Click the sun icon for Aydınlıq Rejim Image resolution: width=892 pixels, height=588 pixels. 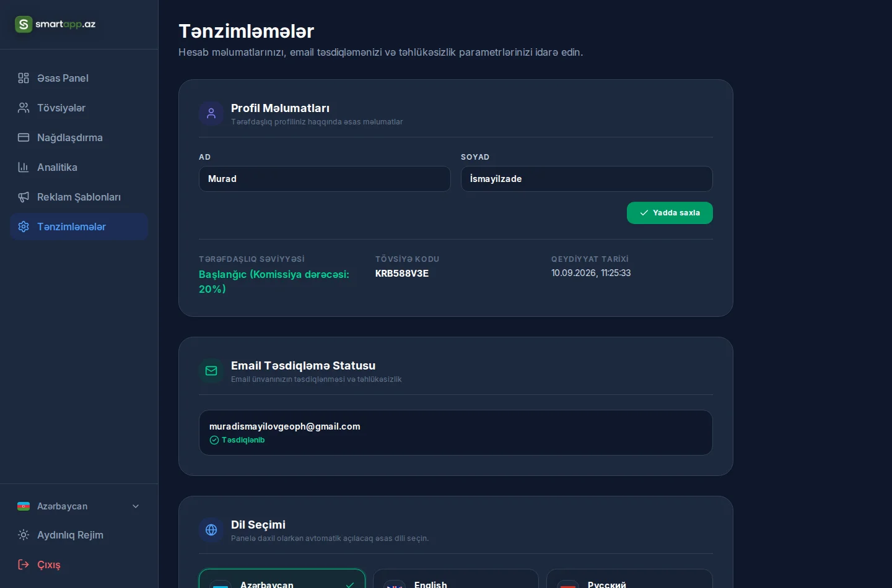[x=24, y=535]
